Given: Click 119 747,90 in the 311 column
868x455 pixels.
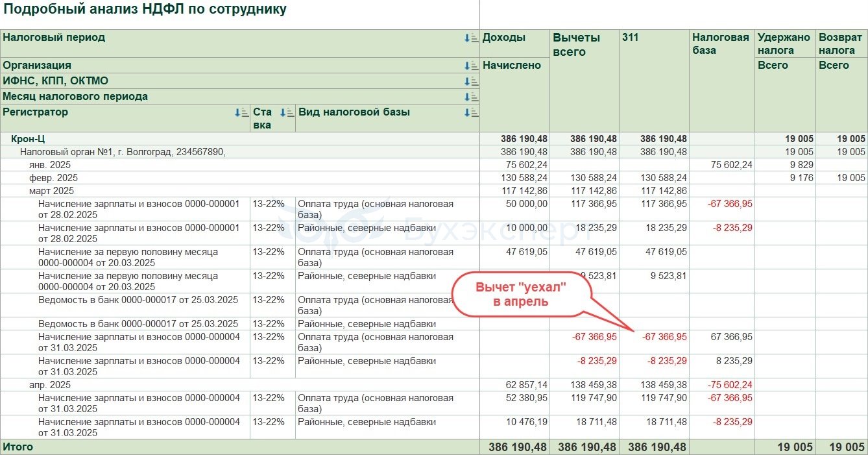Looking at the screenshot, I should 664,398.
